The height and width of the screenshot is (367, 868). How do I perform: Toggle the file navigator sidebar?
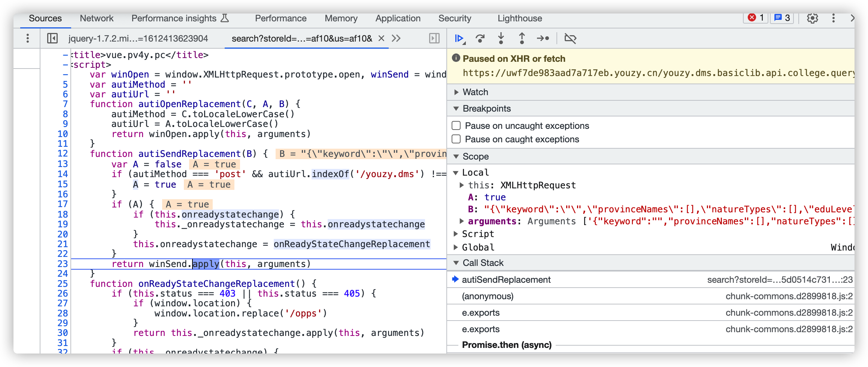pos(52,38)
